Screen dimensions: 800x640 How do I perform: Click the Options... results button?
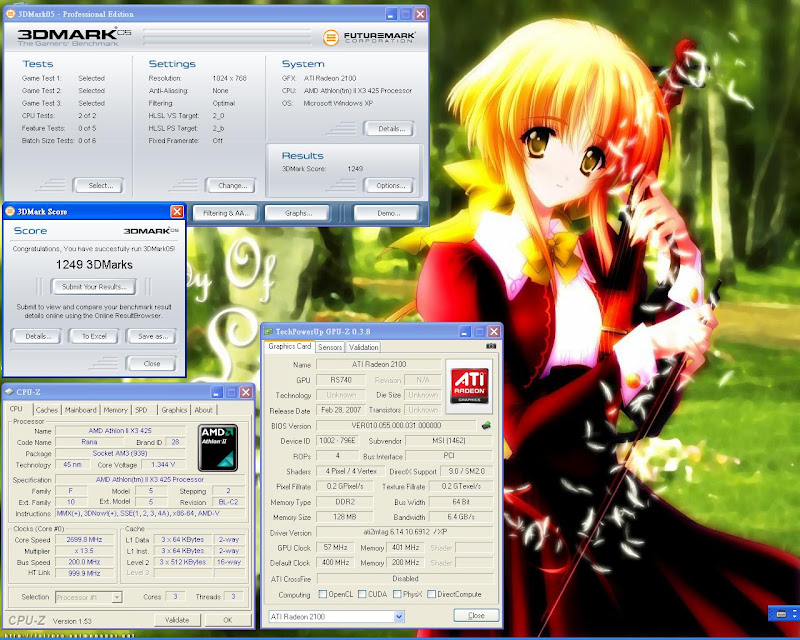(391, 186)
